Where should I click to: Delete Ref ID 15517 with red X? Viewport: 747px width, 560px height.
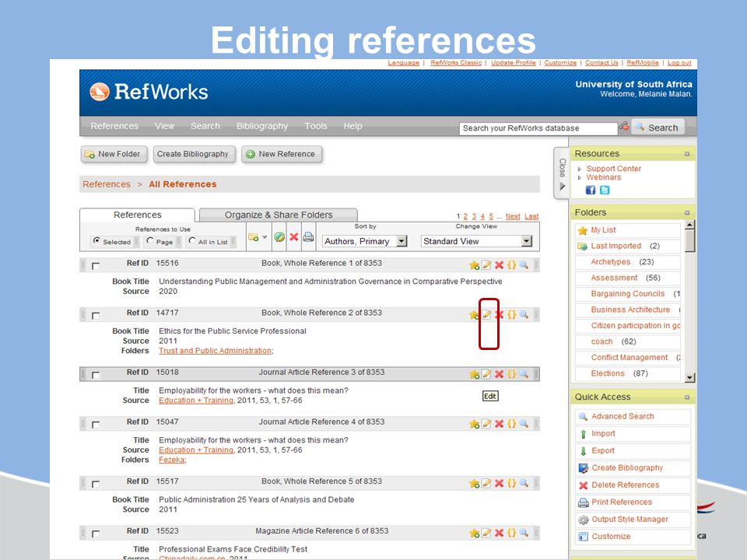[x=499, y=483]
